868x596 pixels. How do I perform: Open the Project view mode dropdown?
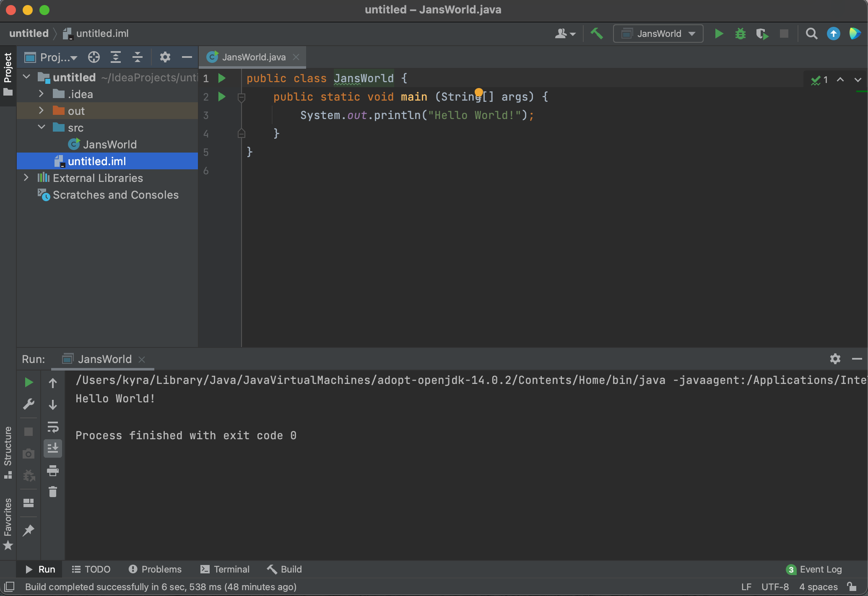(51, 57)
